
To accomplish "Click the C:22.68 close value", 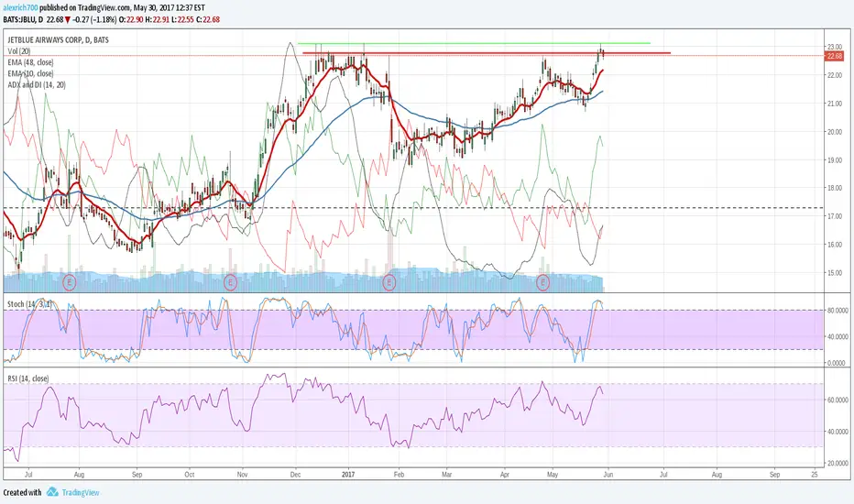I will 208,19.
